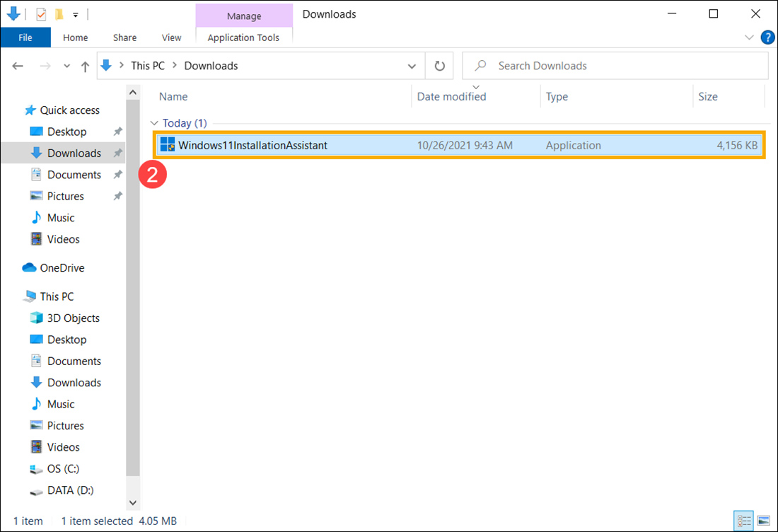Open the address bar dropdown arrow
This screenshot has height=532, width=778.
click(412, 65)
